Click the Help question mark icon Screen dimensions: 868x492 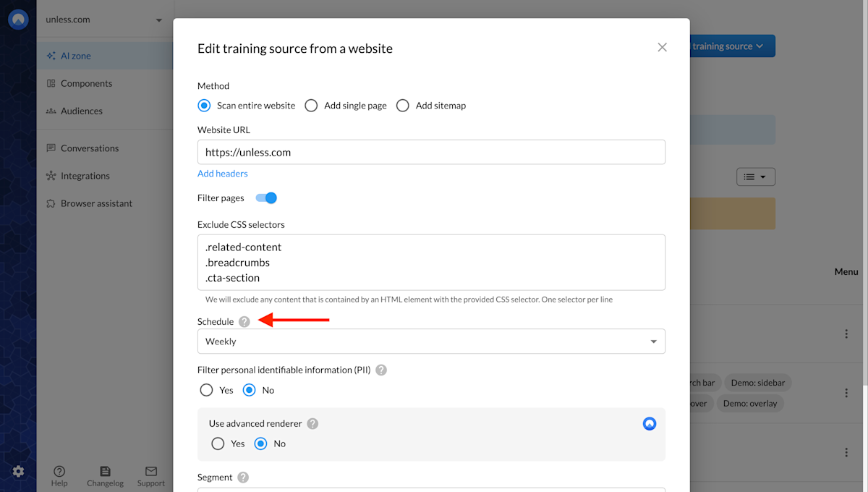(x=59, y=471)
